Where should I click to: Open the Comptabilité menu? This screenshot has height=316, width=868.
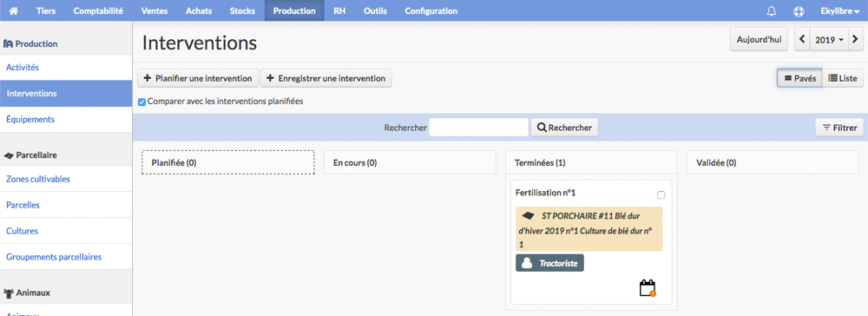98,10
